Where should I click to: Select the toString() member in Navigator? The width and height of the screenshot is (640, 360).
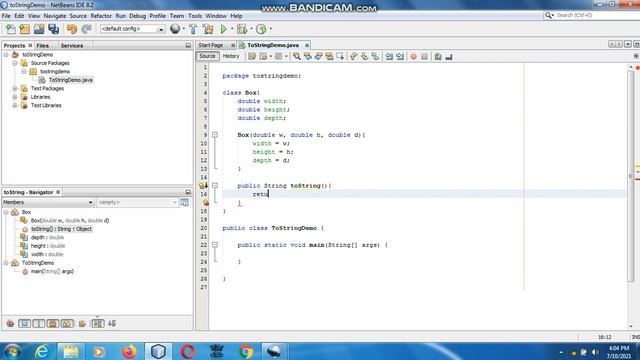pos(62,229)
